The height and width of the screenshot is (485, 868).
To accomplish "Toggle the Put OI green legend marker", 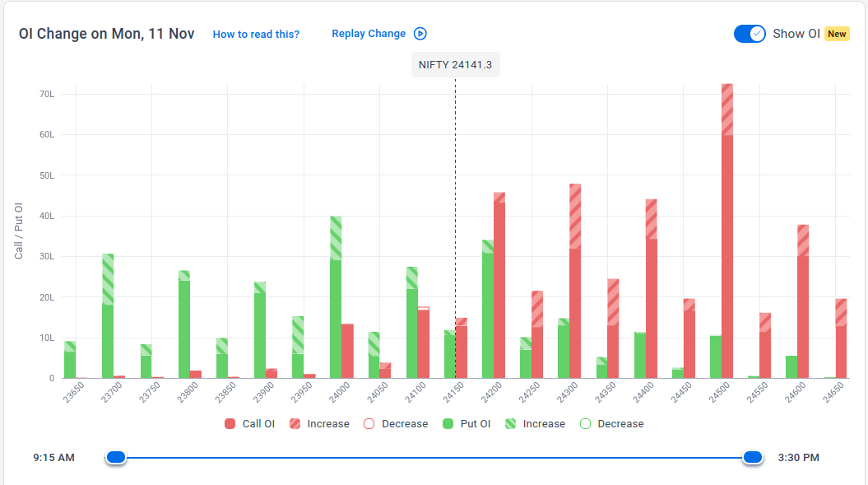I will pos(448,424).
